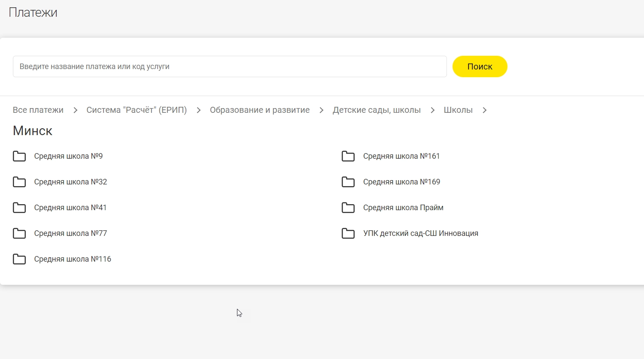Open folder icon for Средняя школа №9
Screen dimensions: 644x359
point(19,156)
